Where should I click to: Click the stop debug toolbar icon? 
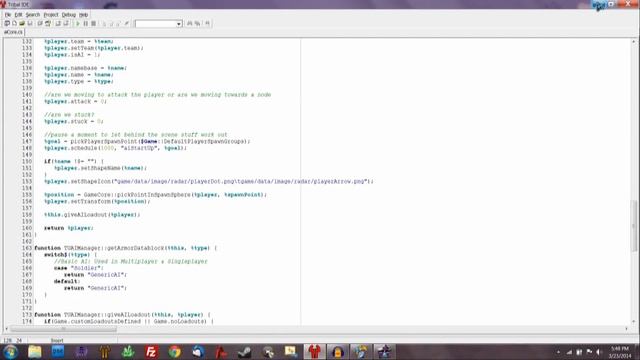pos(93,24)
